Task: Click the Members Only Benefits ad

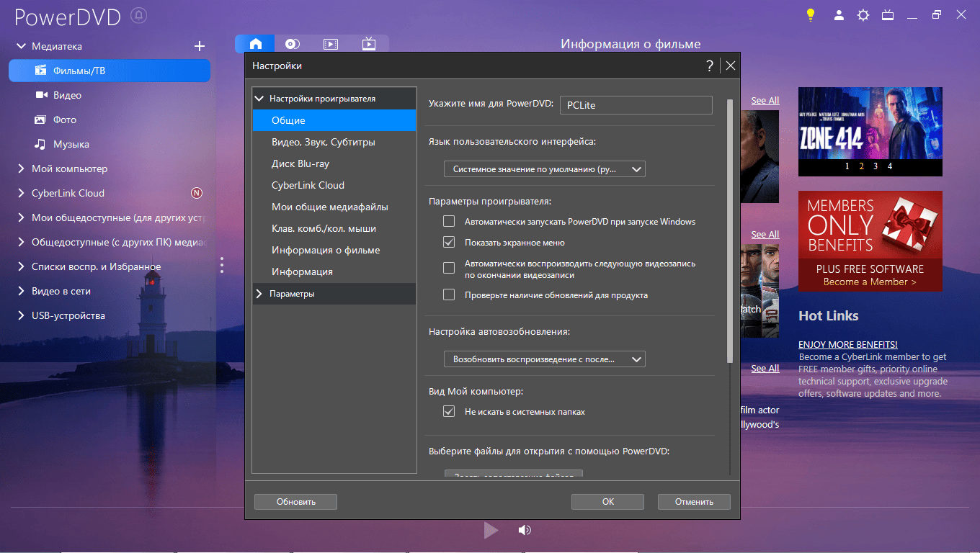Action: (x=870, y=241)
